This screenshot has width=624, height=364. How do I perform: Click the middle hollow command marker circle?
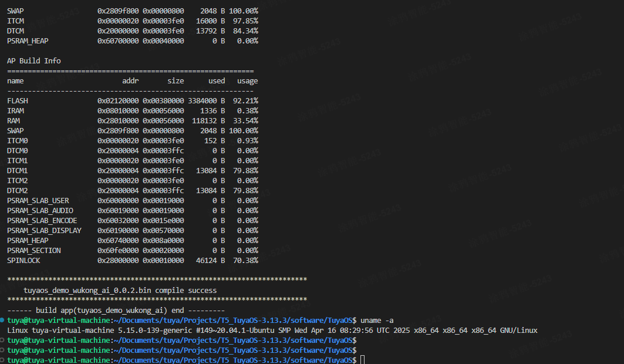(3, 350)
